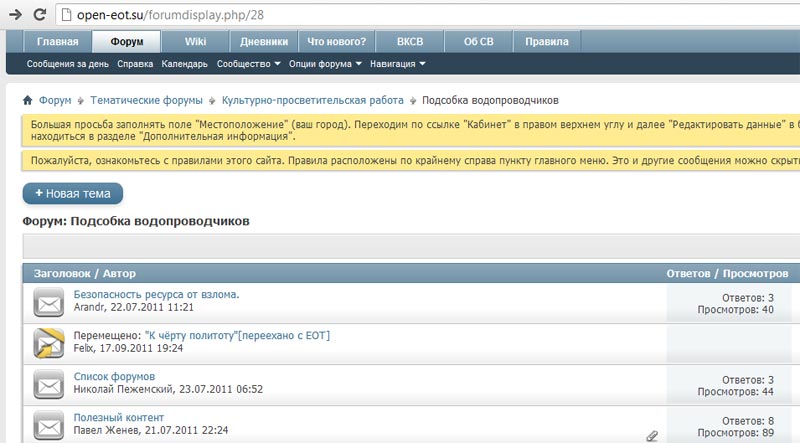
Task: Sort by 'Ответов' column header
Action: (x=688, y=274)
